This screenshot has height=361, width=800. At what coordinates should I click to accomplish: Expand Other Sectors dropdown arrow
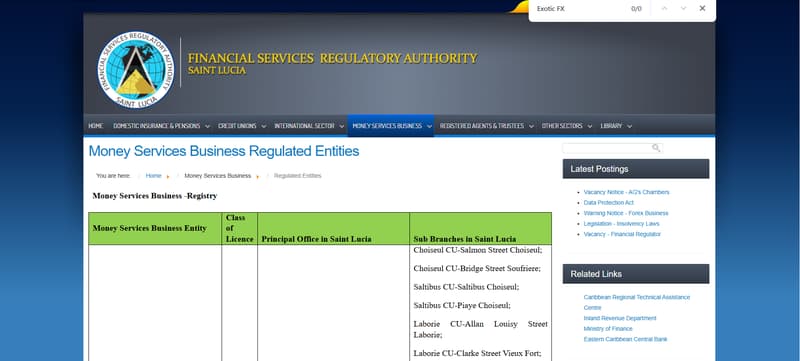tap(589, 126)
